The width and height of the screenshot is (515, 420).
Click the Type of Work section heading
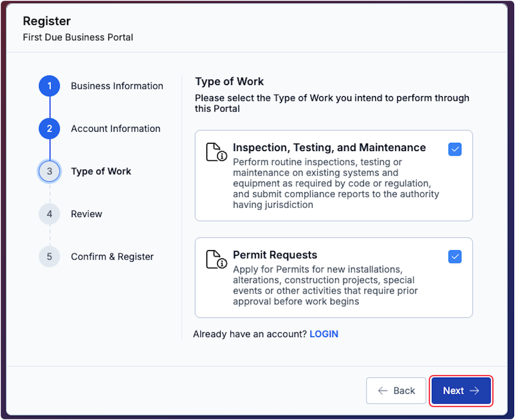230,82
